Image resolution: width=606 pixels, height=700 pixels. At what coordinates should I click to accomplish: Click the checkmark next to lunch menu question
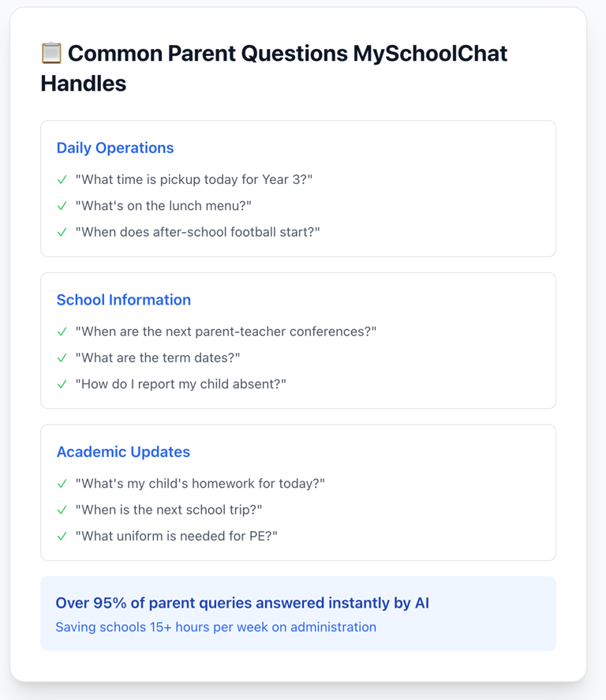click(x=62, y=206)
